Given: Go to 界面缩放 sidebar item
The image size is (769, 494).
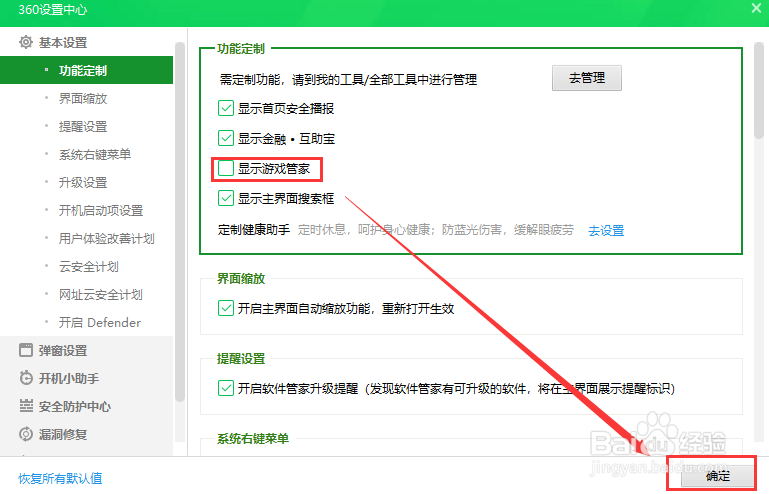Looking at the screenshot, I should coord(83,99).
